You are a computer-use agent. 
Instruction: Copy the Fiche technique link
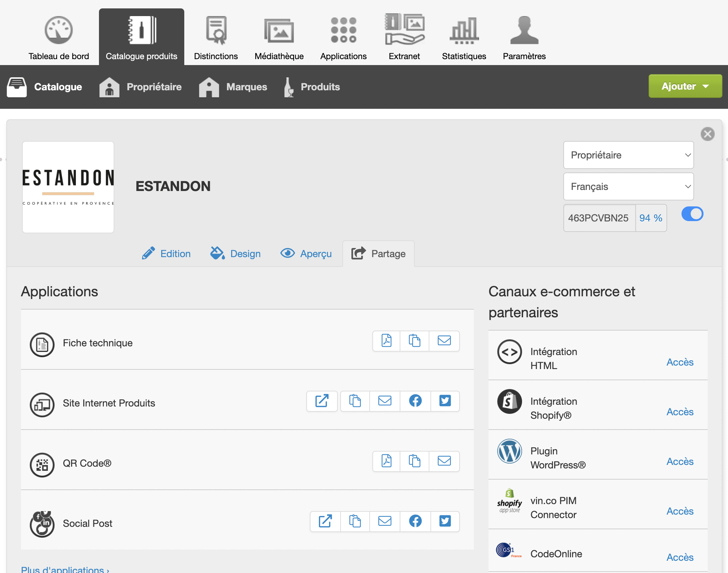pyautogui.click(x=415, y=340)
